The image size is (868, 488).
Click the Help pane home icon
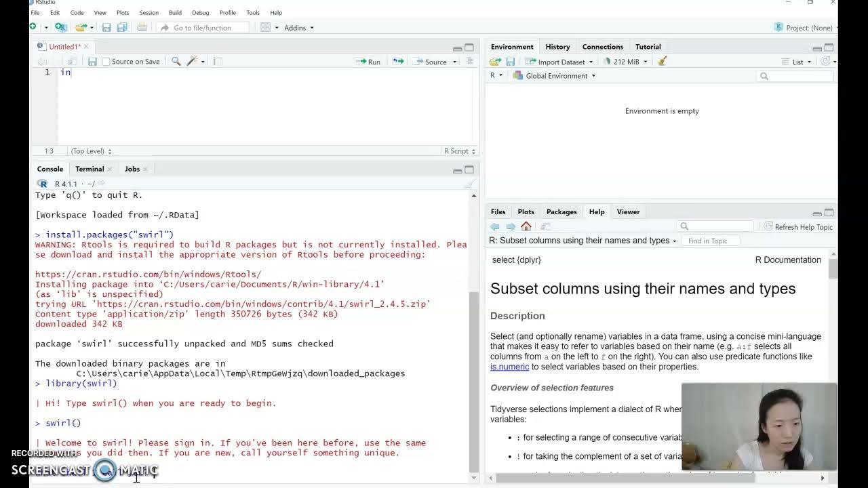tap(526, 226)
